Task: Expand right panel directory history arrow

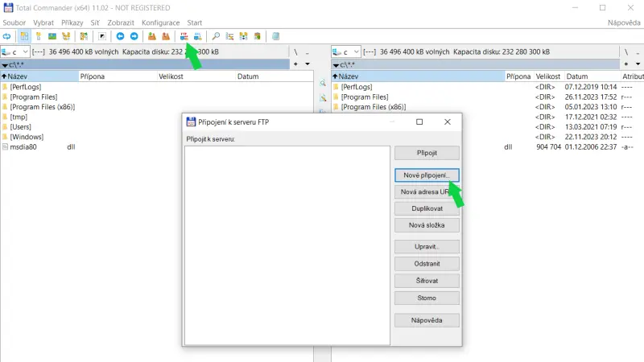Action: pyautogui.click(x=638, y=64)
